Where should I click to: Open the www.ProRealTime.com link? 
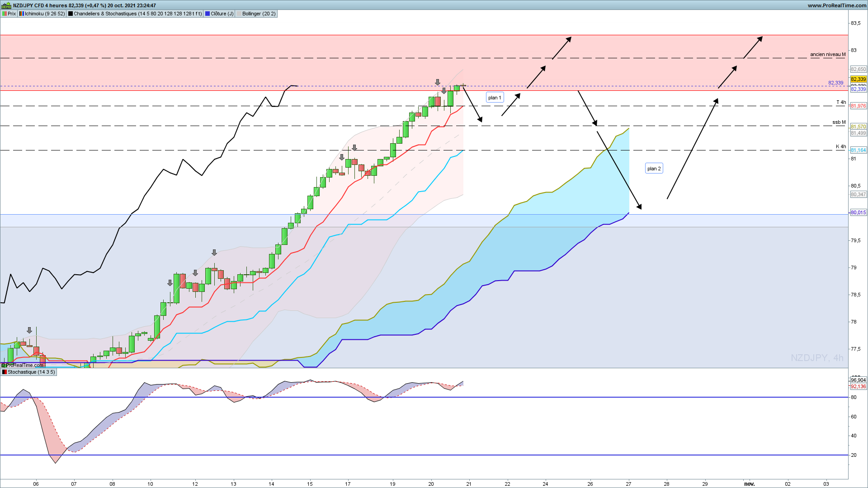coord(837,5)
